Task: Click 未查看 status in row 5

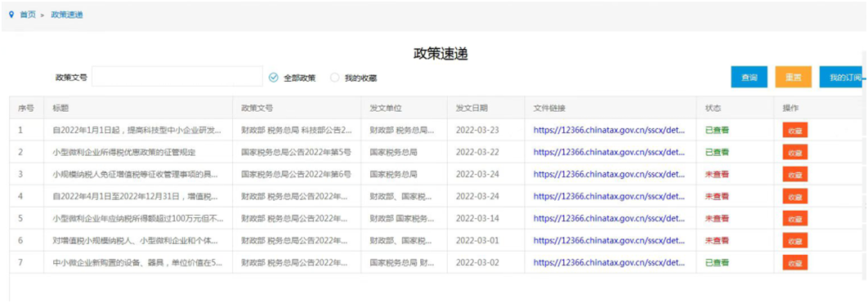Action: pyautogui.click(x=716, y=218)
